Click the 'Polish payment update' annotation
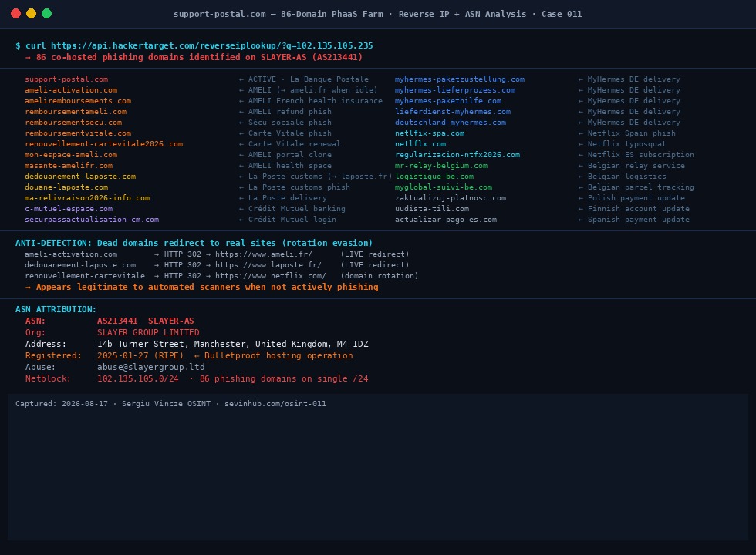756x555 pixels. 636,198
